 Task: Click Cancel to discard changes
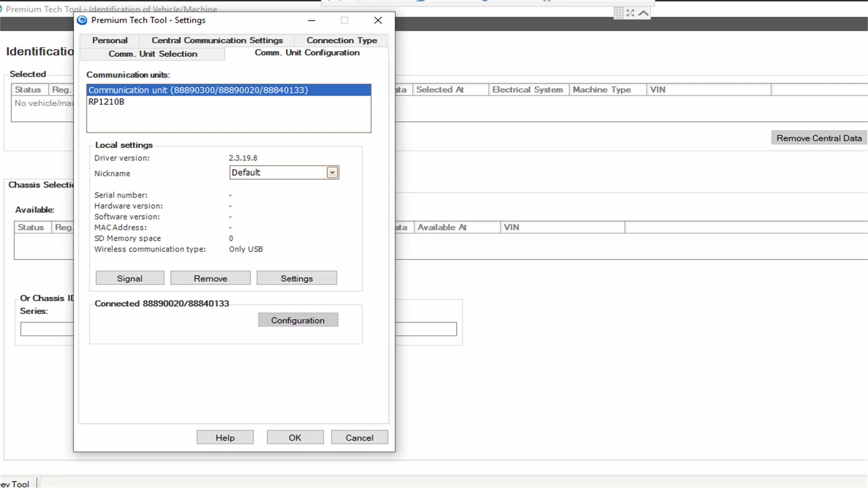coord(359,437)
